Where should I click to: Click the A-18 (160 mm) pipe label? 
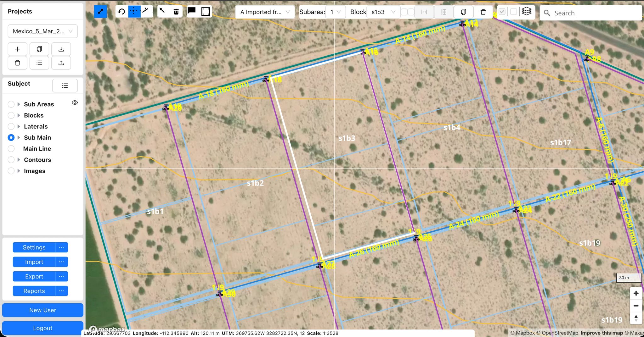(x=224, y=90)
